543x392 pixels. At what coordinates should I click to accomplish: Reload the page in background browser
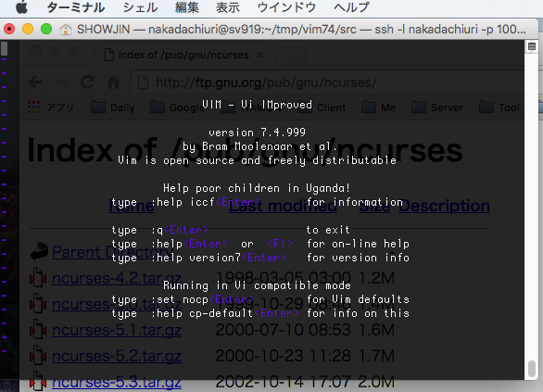click(88, 82)
